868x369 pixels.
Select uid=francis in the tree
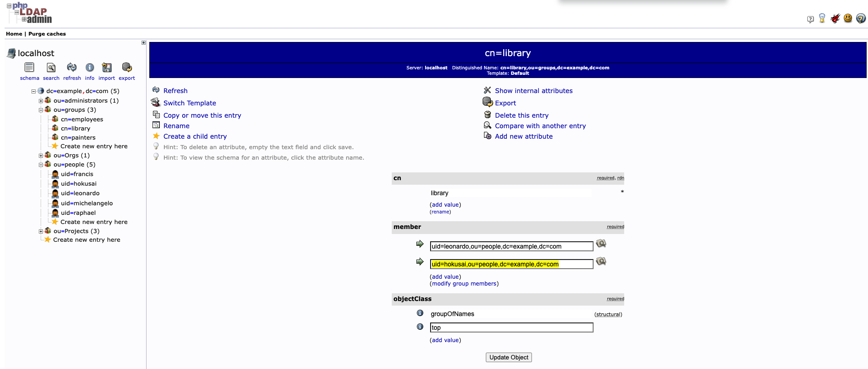tap(77, 174)
